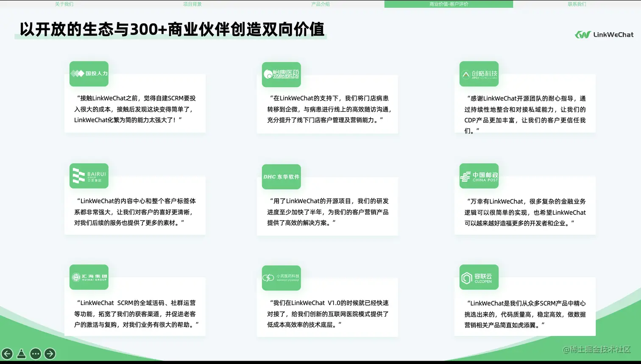Jump to the 产品介绍 section tab
The height and width of the screenshot is (364, 641).
click(320, 4)
